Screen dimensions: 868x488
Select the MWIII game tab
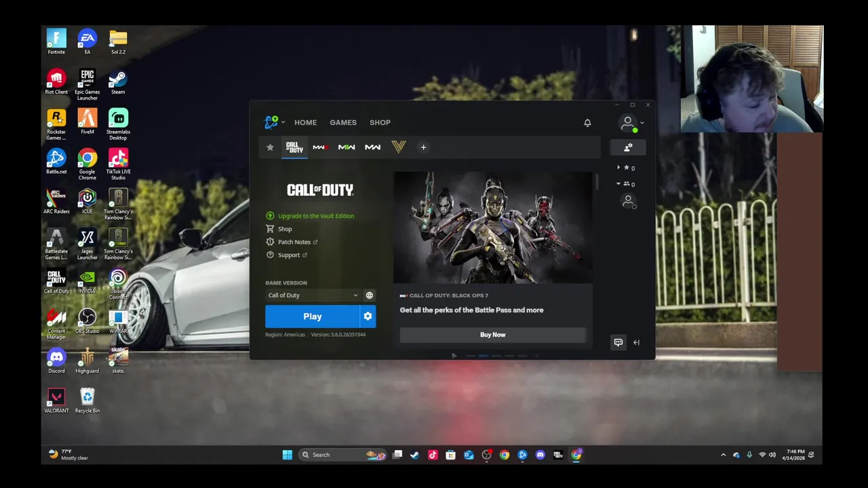coord(320,147)
